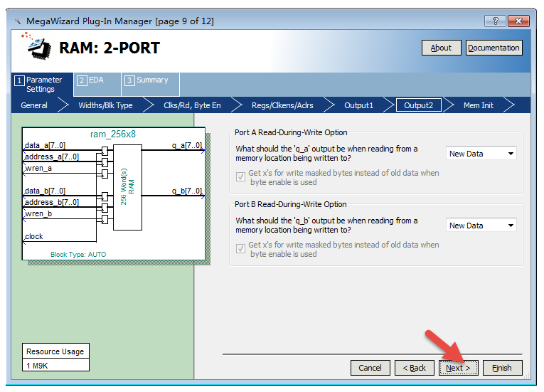Image resolution: width=544 pixels, height=392 pixels.
Task: Click the Port A Read-During-Write Option heading
Action: point(291,132)
